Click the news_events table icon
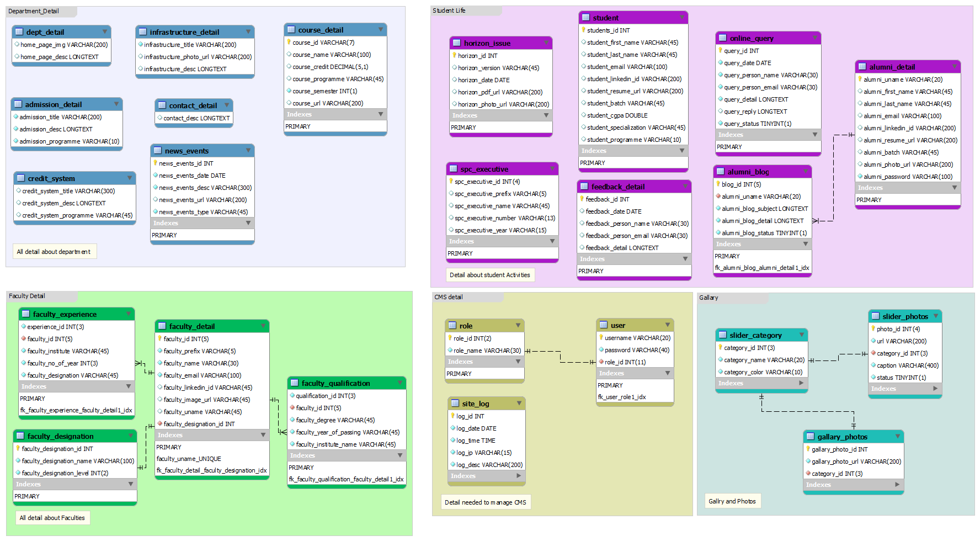 158,151
